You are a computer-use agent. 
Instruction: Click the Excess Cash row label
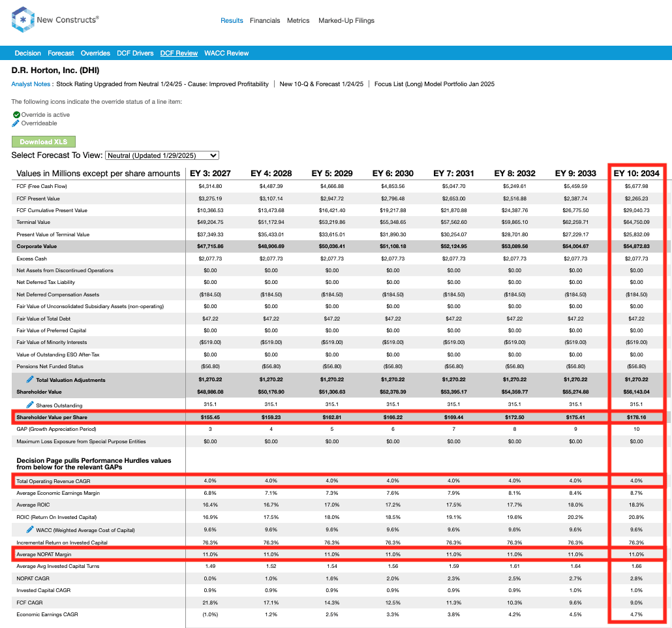click(x=32, y=259)
